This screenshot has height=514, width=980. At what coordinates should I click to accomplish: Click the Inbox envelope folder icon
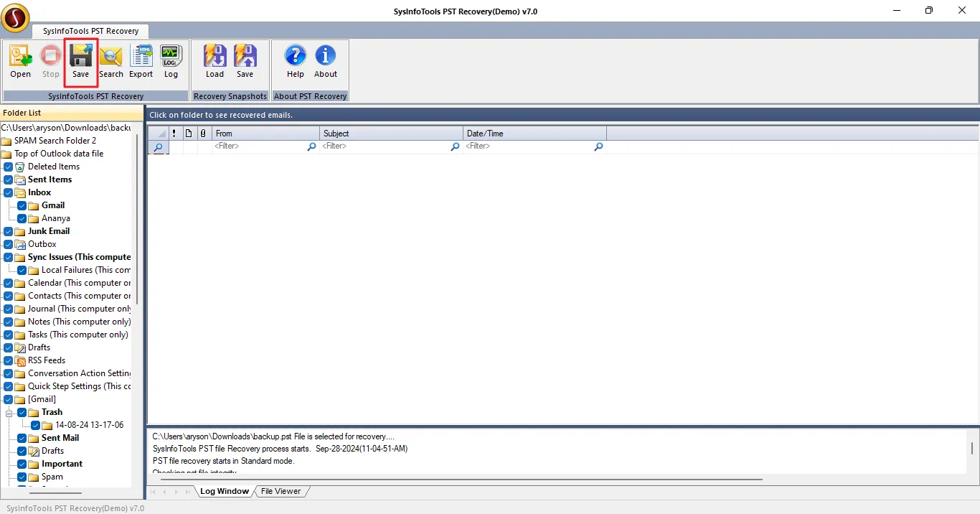click(20, 192)
